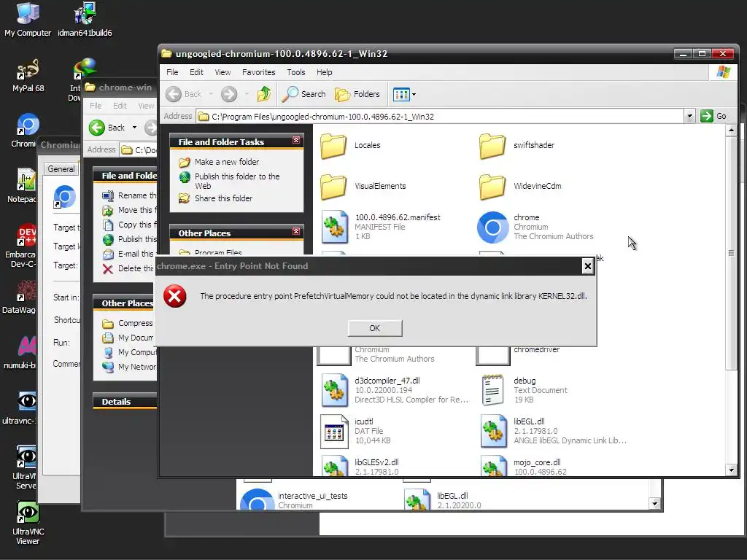Select the debug text document
This screenshot has height=560, width=747.
pyautogui.click(x=524, y=390)
